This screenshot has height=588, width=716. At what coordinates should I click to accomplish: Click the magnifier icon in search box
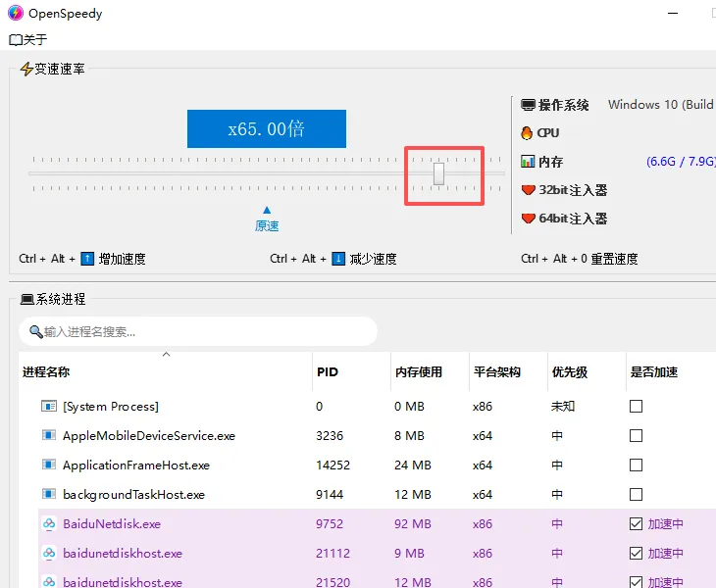(x=35, y=331)
